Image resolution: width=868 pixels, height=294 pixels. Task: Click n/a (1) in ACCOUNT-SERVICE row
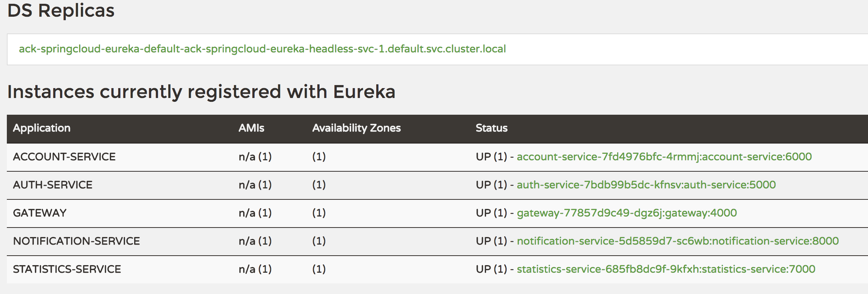[x=255, y=157]
